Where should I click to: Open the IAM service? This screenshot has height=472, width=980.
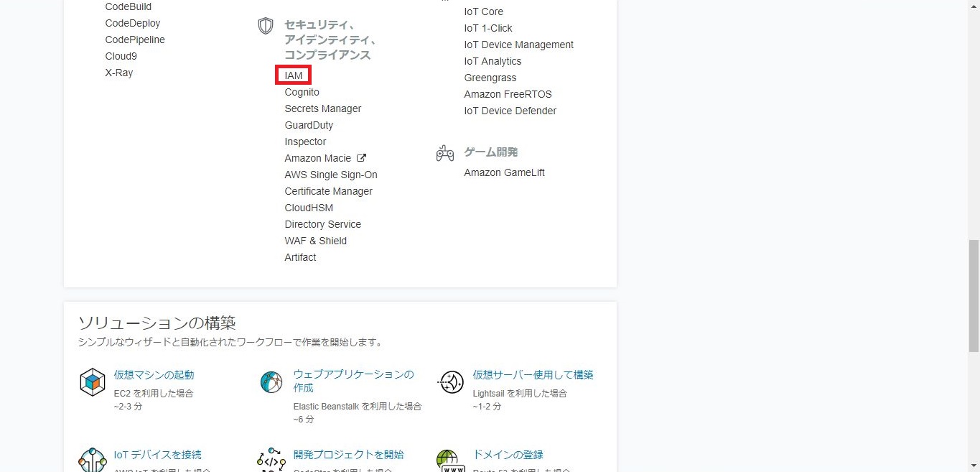(293, 75)
